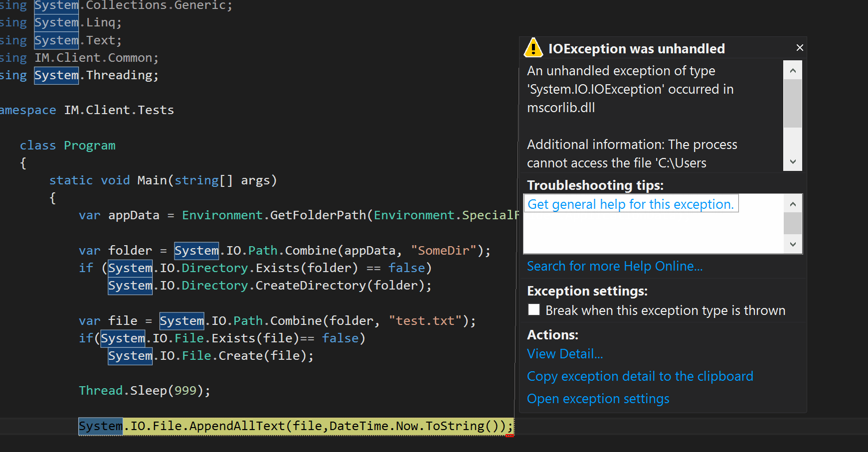Click the highlighted AppendAllText code line
The width and height of the screenshot is (868, 452).
tap(296, 426)
